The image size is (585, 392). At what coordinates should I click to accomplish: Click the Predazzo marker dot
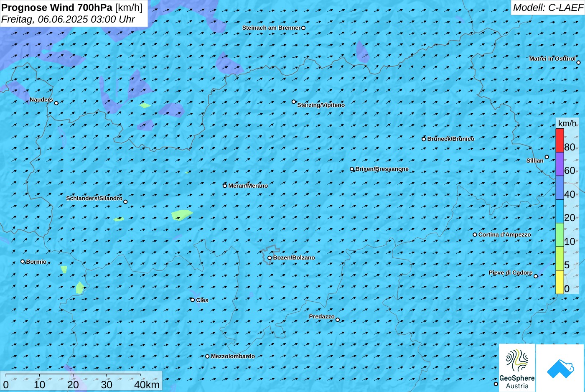338,320
